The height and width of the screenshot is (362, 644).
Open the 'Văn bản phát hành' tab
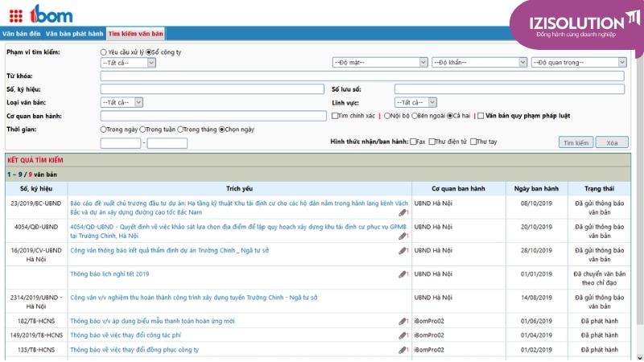click(75, 34)
